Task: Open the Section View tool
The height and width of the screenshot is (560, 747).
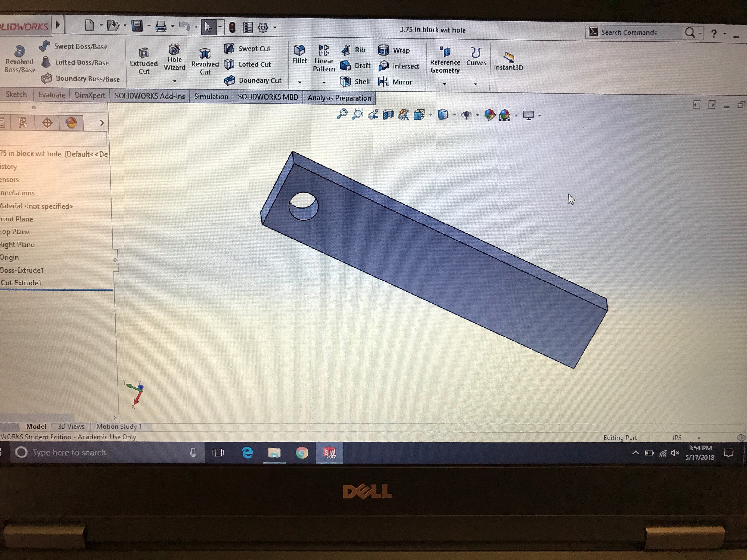Action: [388, 115]
